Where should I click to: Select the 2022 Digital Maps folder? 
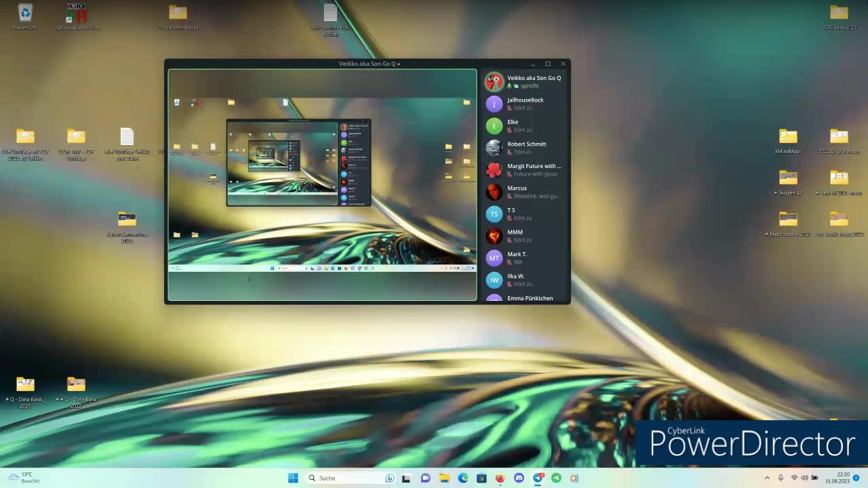839,141
